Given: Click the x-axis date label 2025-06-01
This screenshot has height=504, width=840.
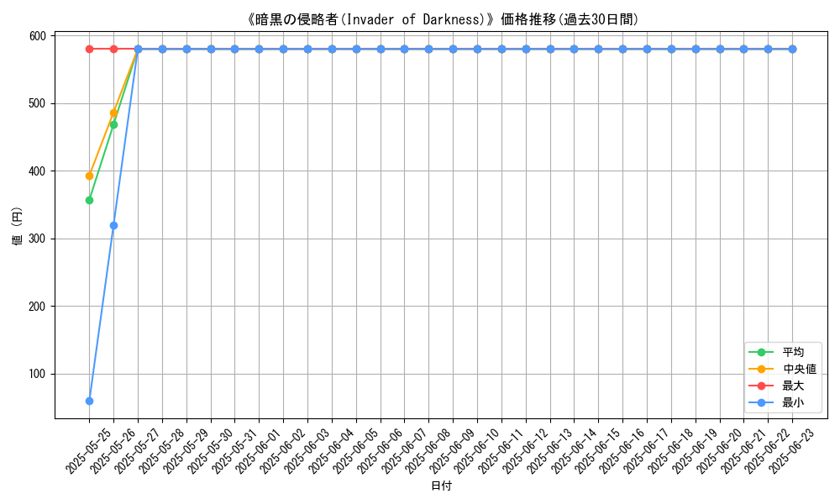Looking at the screenshot, I should point(258,452).
